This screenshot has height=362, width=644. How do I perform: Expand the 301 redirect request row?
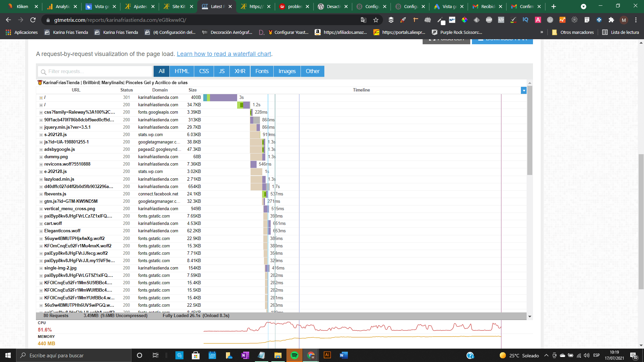point(41,98)
